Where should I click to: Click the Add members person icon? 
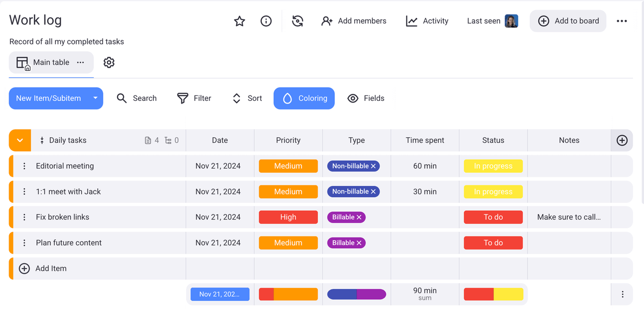click(326, 21)
